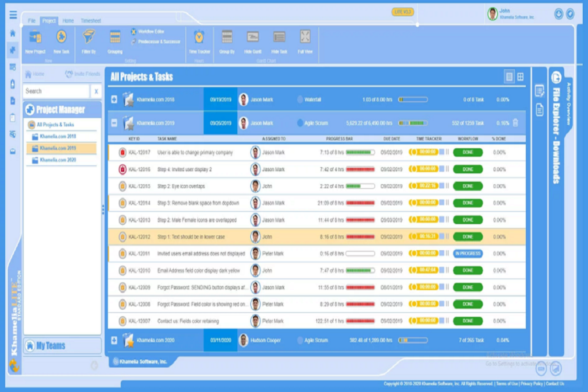Viewport: 588px width, 392px height.
Task: Open the hamburger menu icon
Action: pos(13,14)
